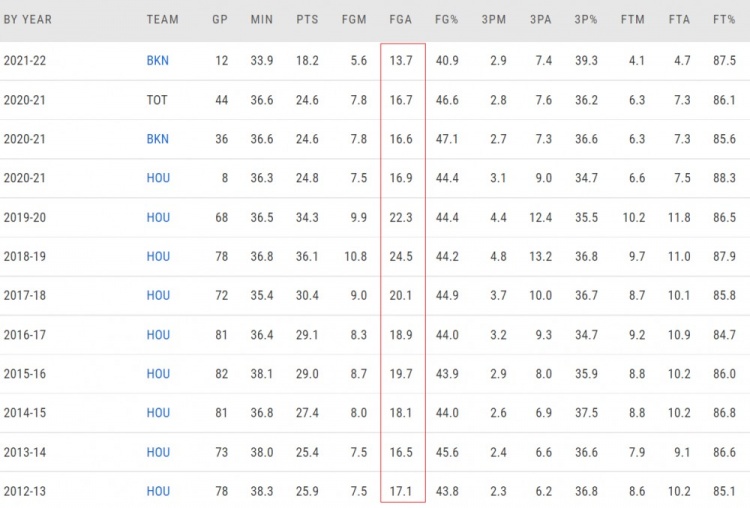
Task: Open the HOU team link for 2013-14
Action: point(158,453)
